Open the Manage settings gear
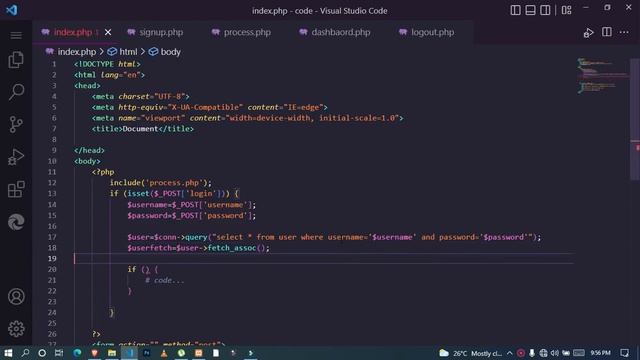This screenshot has width=640, height=360. (16, 329)
